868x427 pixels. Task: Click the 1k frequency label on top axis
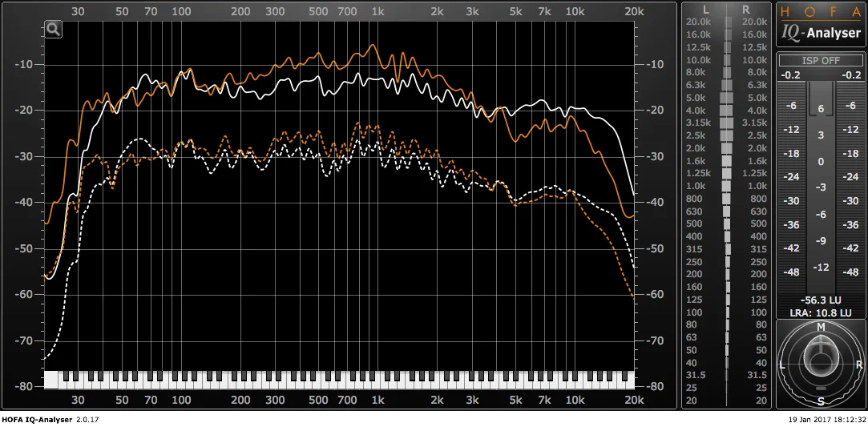point(377,11)
